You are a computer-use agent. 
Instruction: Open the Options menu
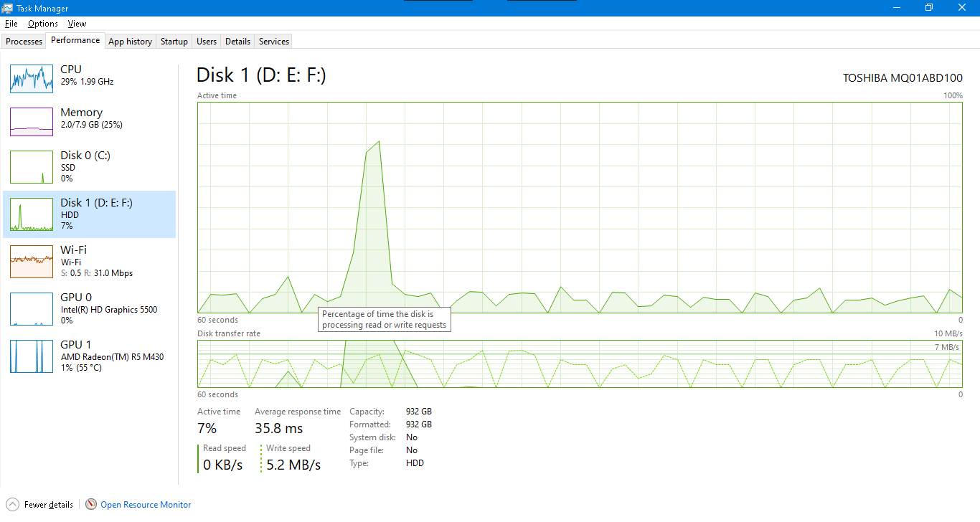click(x=43, y=24)
